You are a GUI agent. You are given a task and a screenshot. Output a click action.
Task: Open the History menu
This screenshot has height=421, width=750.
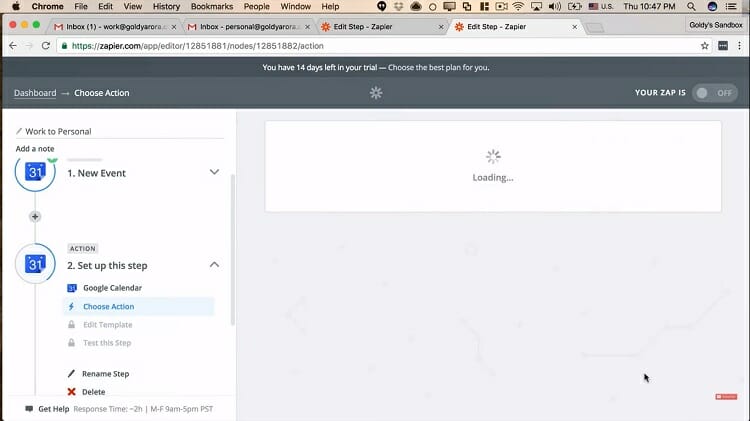pos(166,6)
